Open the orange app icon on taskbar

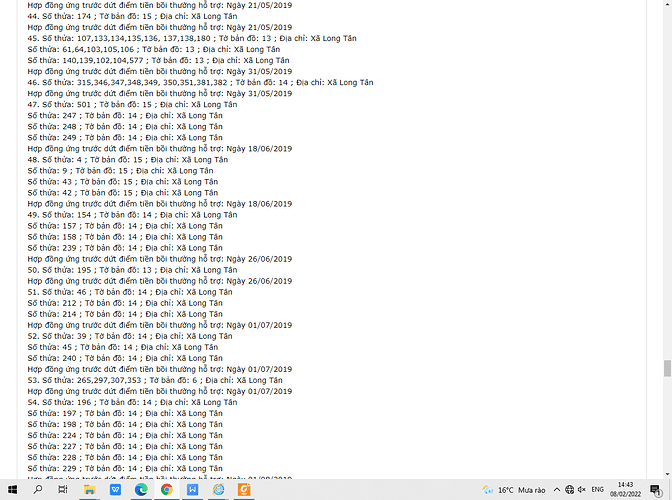tap(244, 489)
